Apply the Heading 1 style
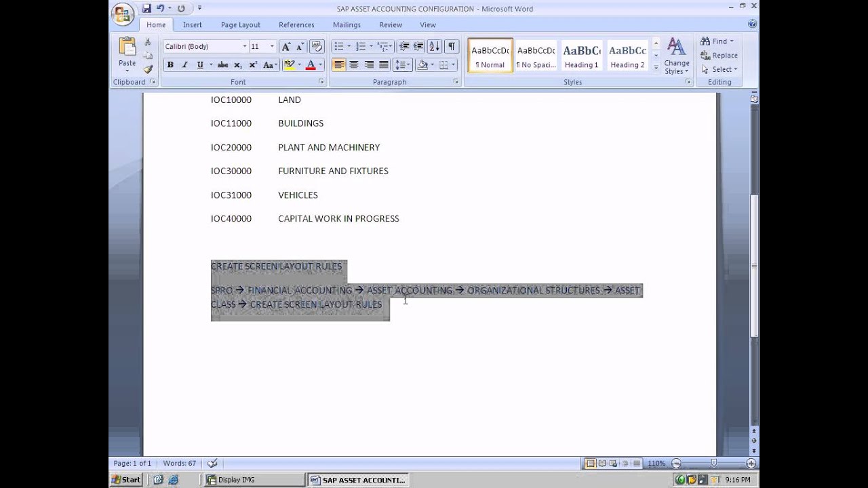This screenshot has height=488, width=868. tap(581, 55)
